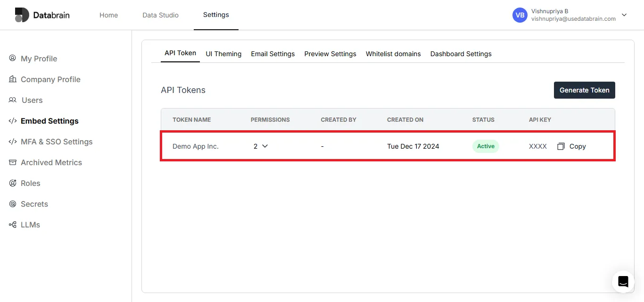
Task: Click the Databrain logo icon
Action: (x=22, y=15)
